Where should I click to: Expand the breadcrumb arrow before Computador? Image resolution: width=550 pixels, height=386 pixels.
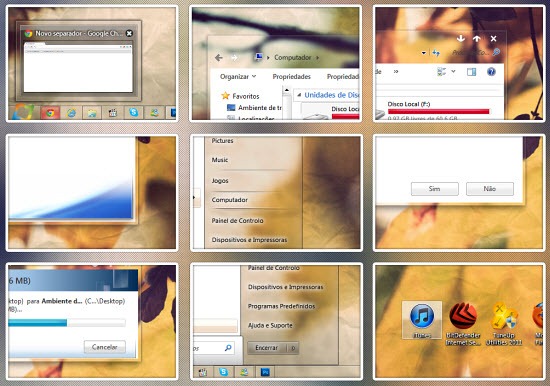tap(268, 58)
